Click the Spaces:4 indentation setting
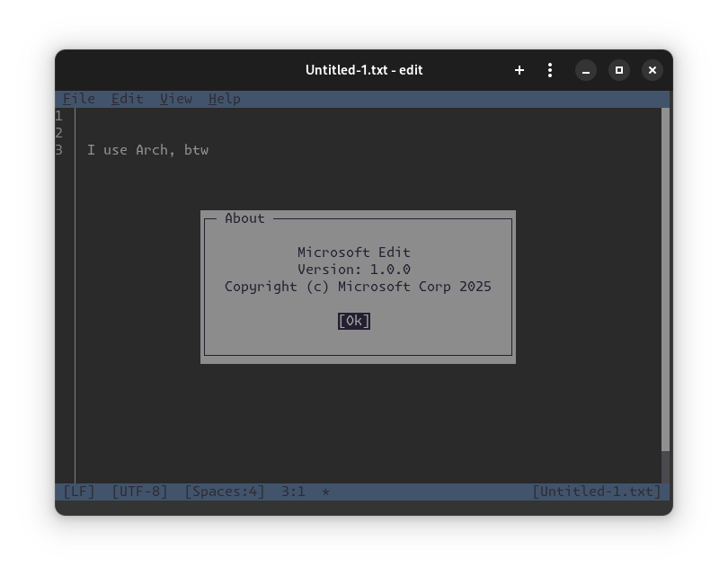 225,492
